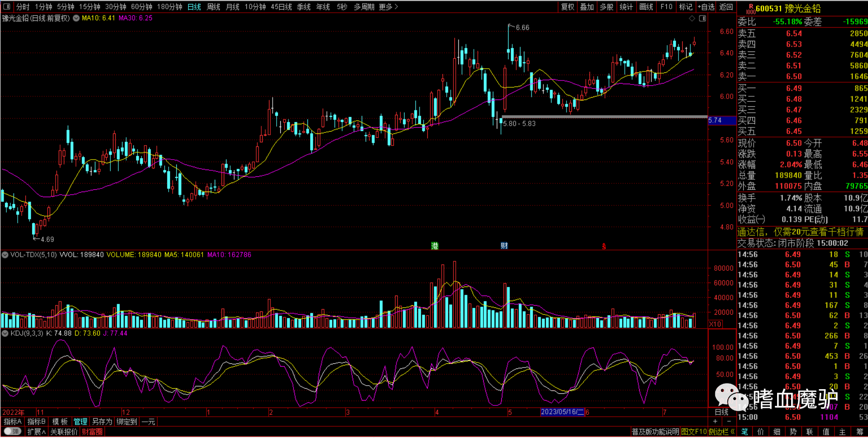
Task: Open 指标A indicator menu
Action: pyautogui.click(x=13, y=422)
